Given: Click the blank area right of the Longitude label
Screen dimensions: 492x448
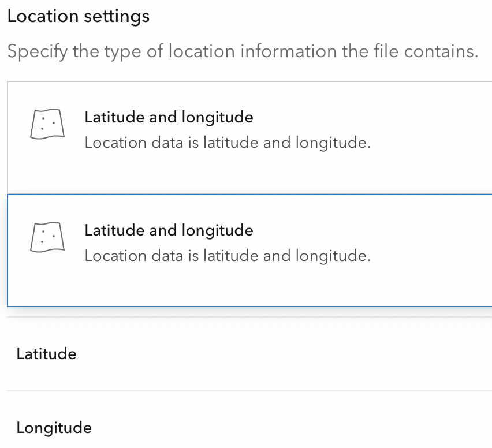Looking at the screenshot, I should 289,428.
